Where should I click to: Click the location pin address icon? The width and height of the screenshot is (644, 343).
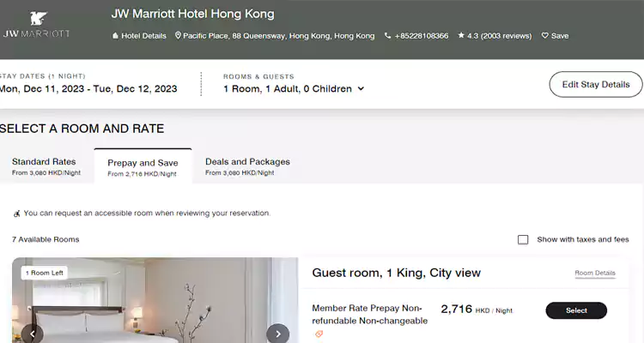178,36
